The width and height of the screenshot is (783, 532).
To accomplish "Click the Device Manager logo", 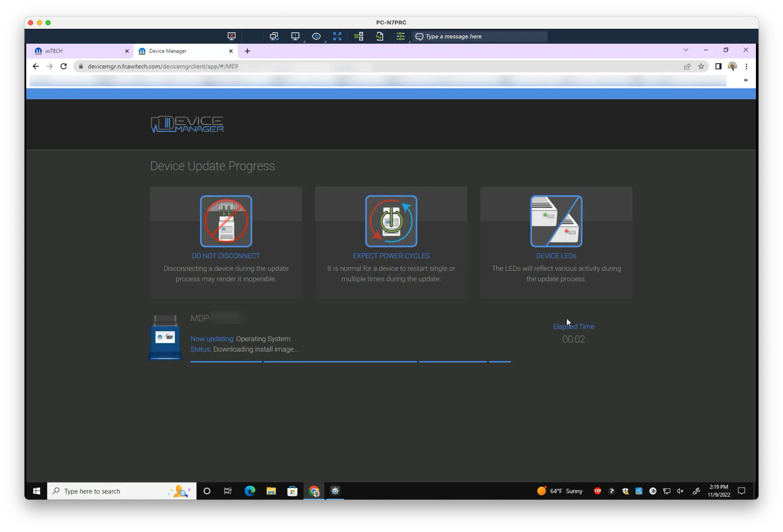I will (x=187, y=124).
